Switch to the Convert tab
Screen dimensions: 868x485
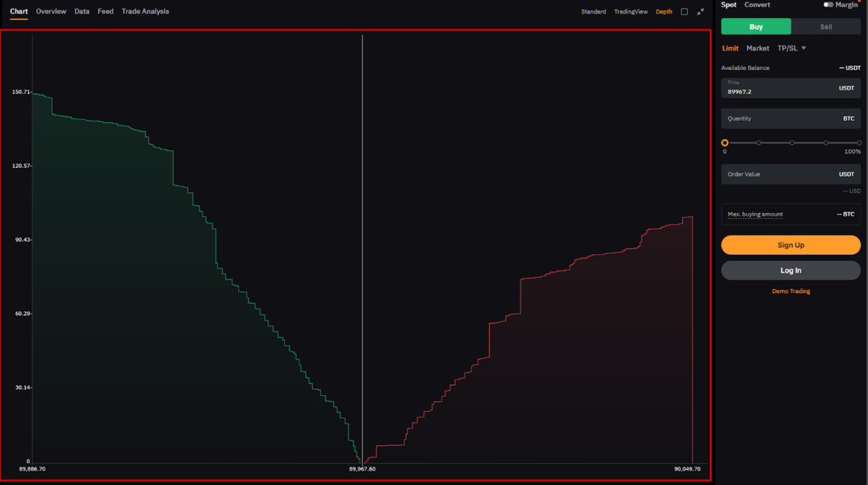[x=757, y=5]
